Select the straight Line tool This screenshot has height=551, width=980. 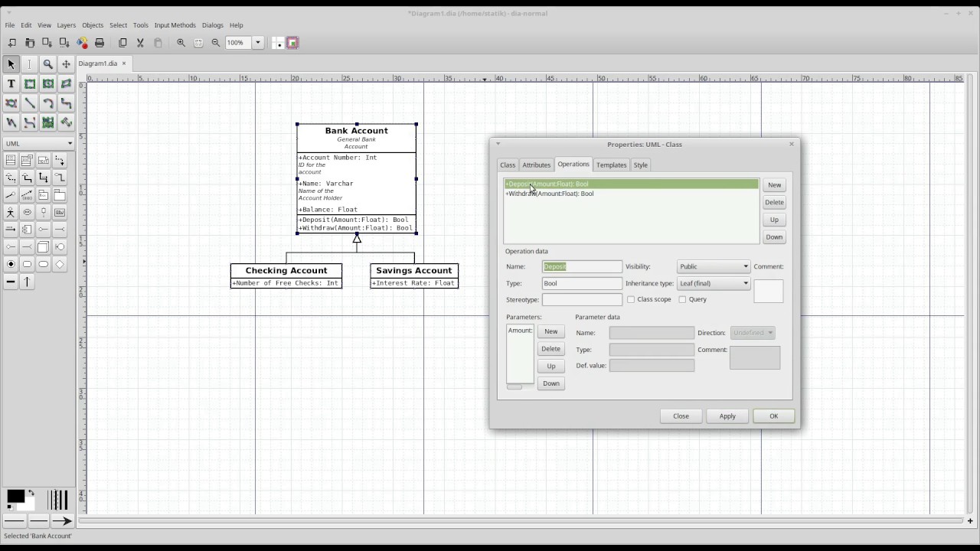[29, 103]
